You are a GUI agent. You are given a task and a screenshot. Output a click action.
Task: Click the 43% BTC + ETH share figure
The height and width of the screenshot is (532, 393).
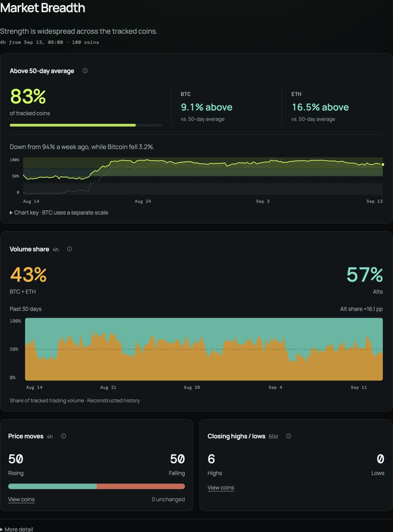tap(28, 275)
